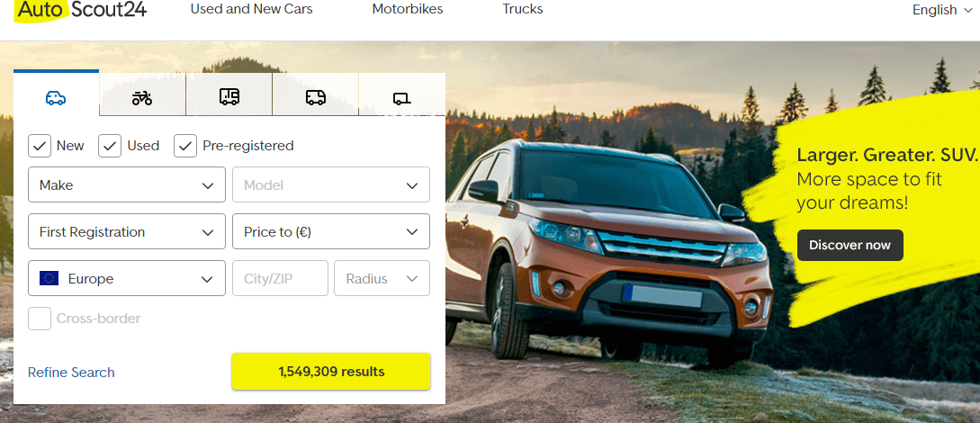Viewport: 980px width, 423px height.
Task: Open Used and New Cars menu
Action: 251,9
